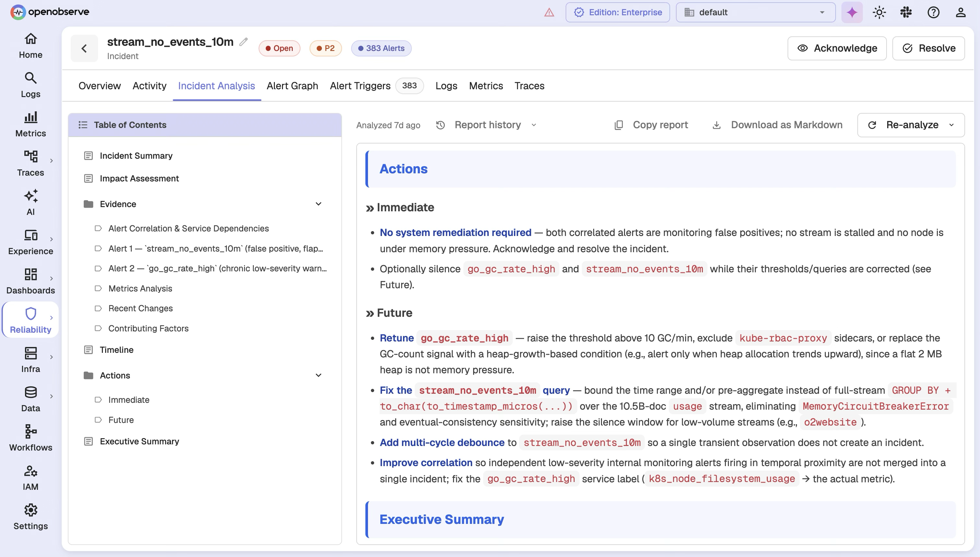980x557 pixels.
Task: Click the 383 Alerts badge
Action: [381, 48]
